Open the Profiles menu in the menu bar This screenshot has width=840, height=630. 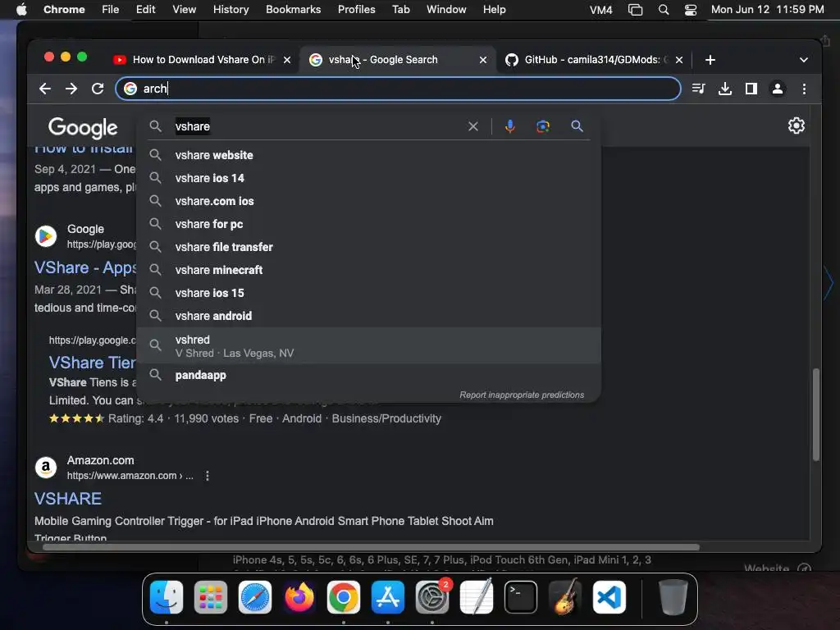pyautogui.click(x=356, y=10)
